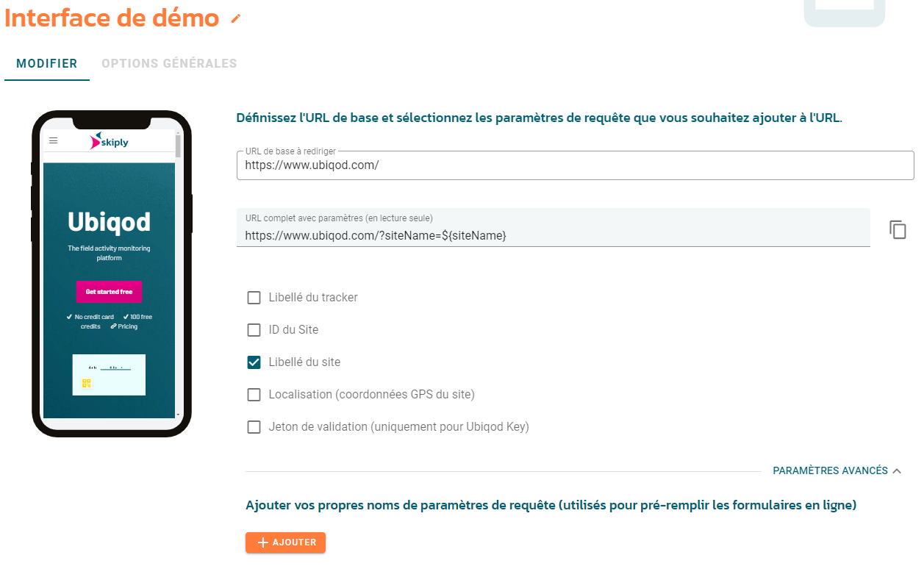Check the ID du Site option

coord(254,330)
